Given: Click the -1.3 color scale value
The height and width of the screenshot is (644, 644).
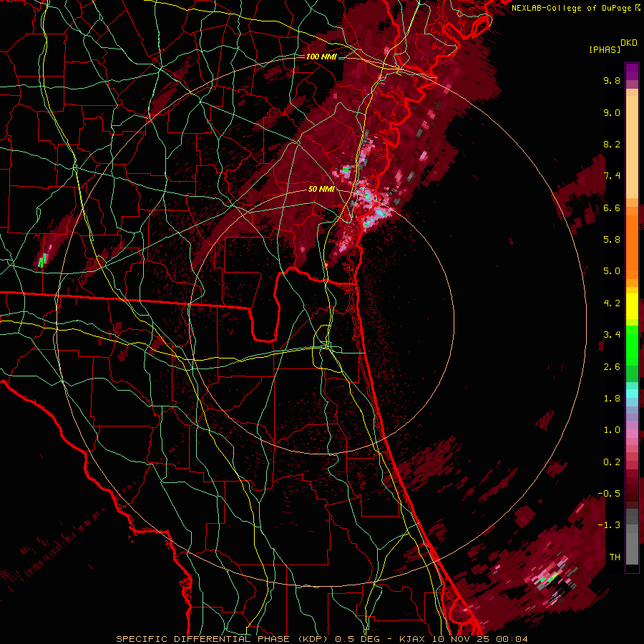Looking at the screenshot, I should pos(609,525).
